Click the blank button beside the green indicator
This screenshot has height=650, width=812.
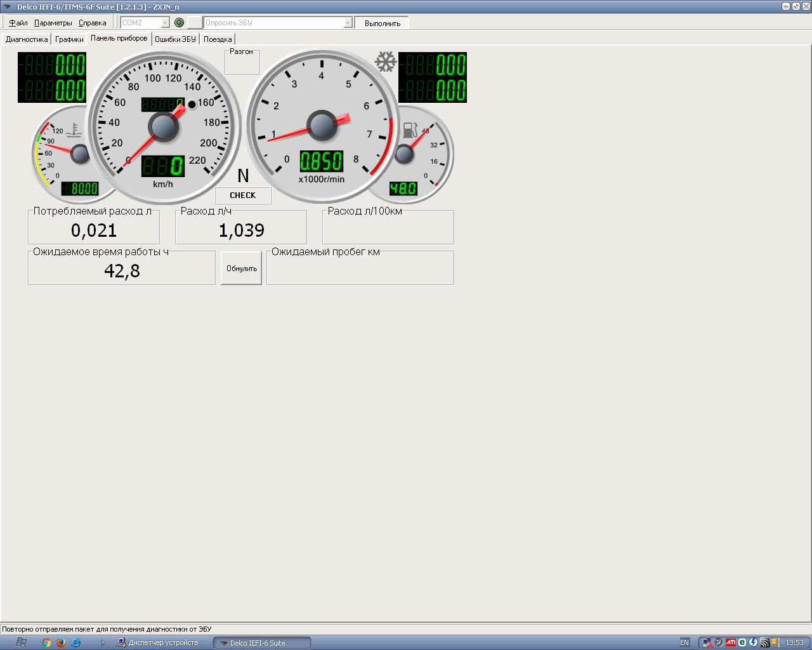click(x=195, y=23)
